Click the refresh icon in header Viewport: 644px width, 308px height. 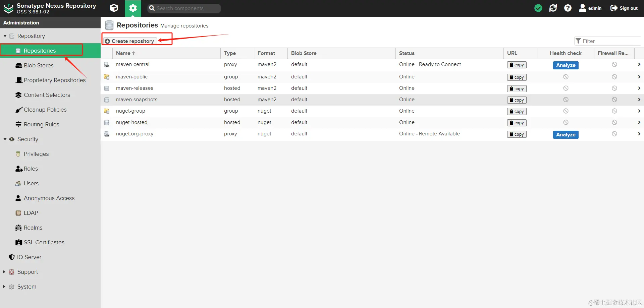click(x=553, y=8)
